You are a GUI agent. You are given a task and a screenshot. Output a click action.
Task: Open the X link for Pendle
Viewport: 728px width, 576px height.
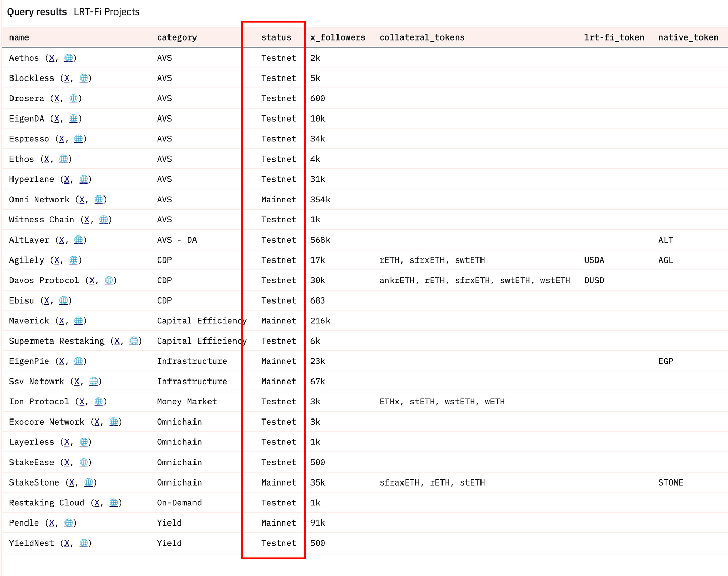[x=51, y=523]
